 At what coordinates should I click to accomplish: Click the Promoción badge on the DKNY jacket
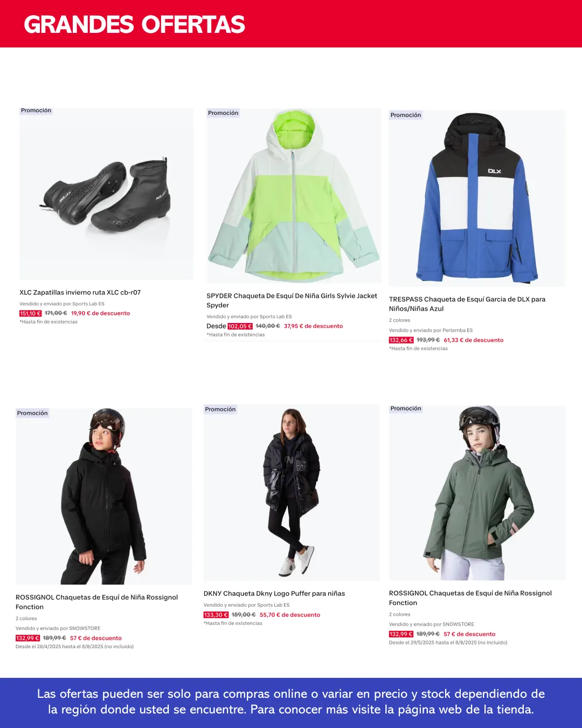click(x=220, y=409)
